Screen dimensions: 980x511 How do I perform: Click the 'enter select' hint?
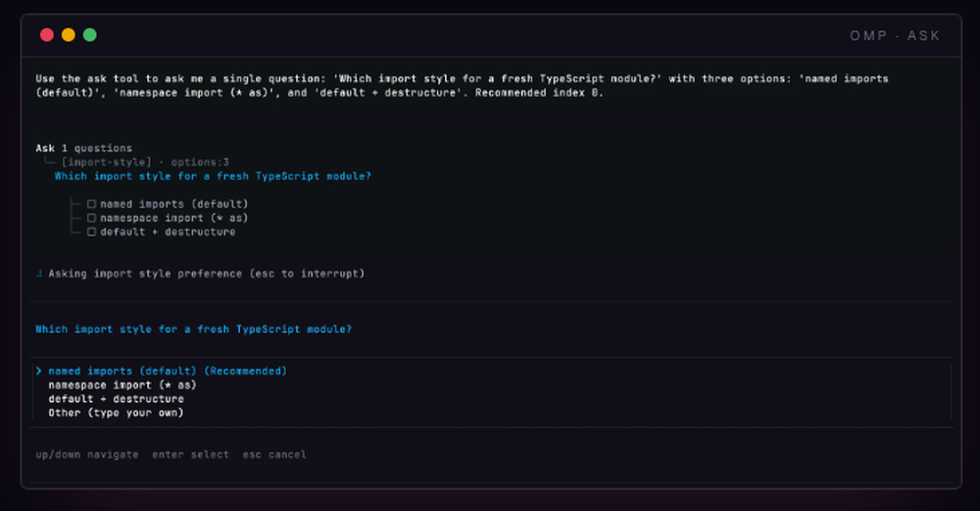coord(191,455)
